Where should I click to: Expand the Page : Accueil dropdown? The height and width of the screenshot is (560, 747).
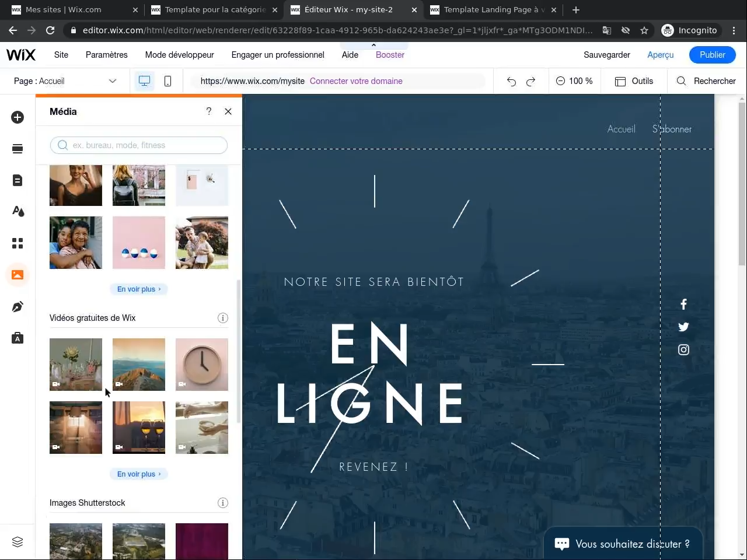click(65, 81)
